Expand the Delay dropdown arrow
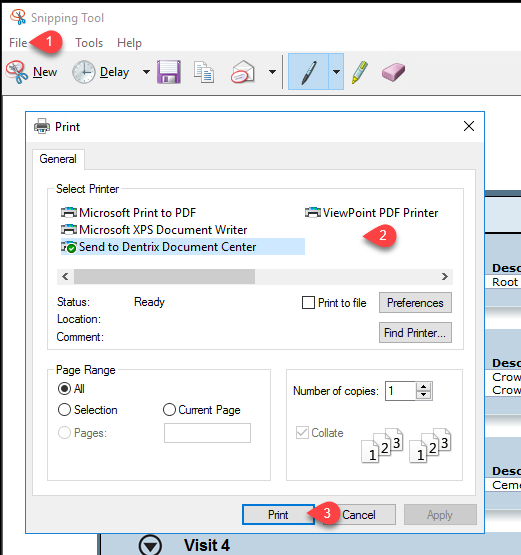This screenshot has height=555, width=521. (x=146, y=72)
